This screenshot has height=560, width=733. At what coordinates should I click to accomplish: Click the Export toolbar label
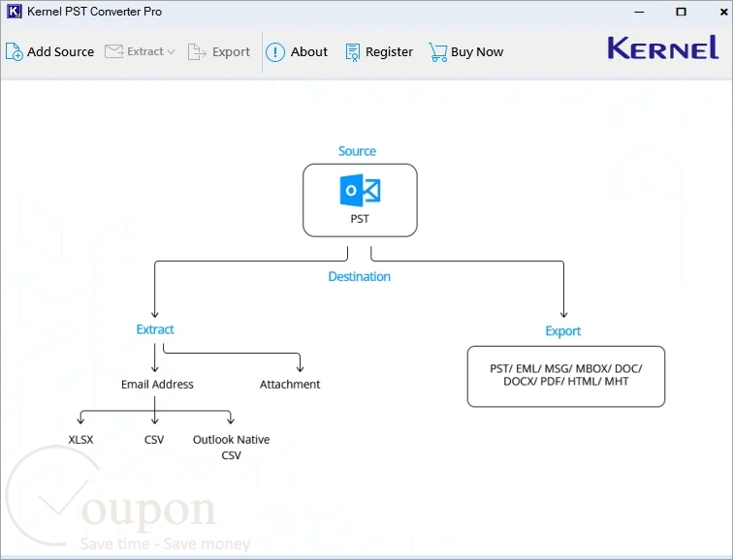click(231, 52)
